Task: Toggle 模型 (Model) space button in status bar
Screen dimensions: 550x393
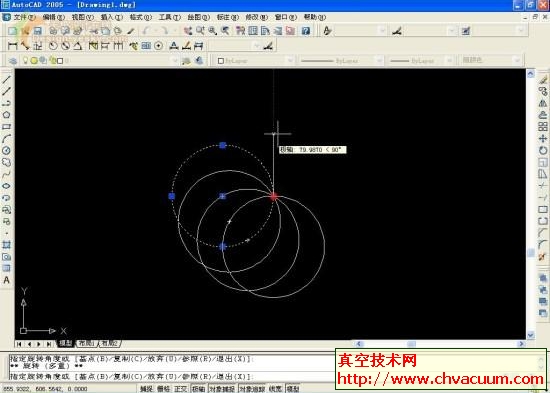Action: tap(293, 389)
